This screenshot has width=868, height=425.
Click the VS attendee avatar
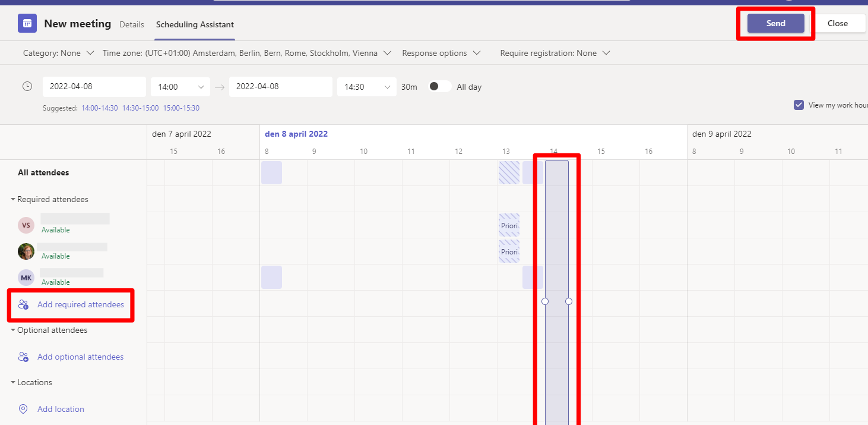click(26, 225)
